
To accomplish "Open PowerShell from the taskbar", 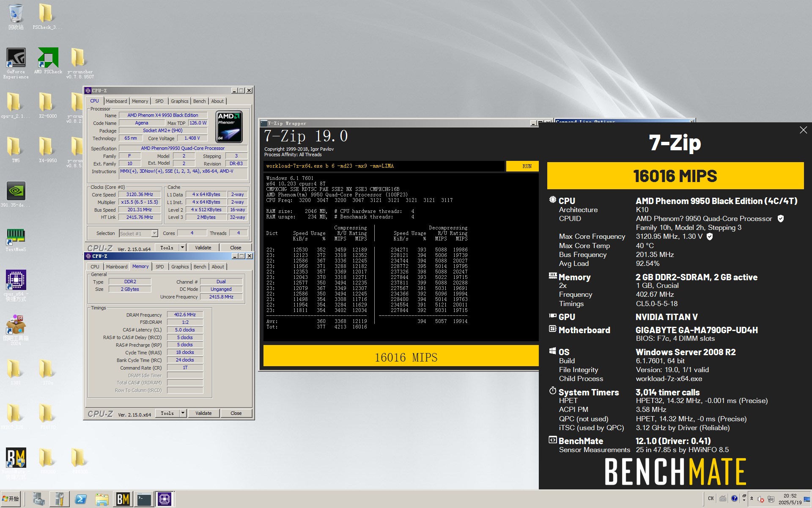I will (x=80, y=499).
